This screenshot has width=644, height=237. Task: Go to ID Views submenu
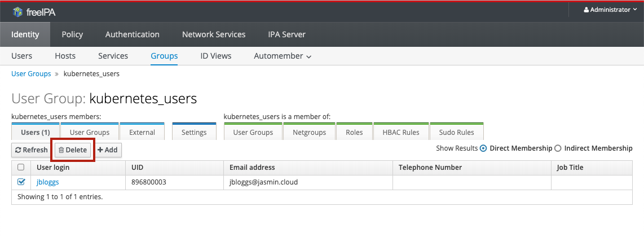click(215, 56)
